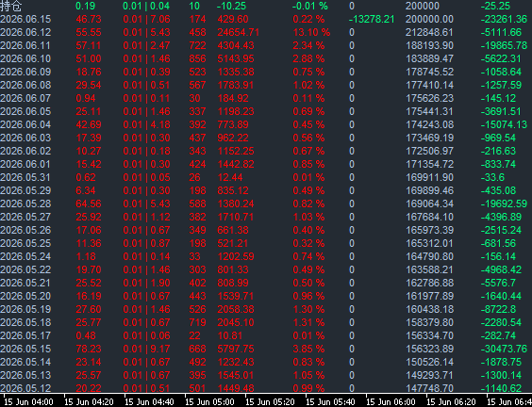532x407 pixels.
Task: Select the date 2026.06.05
Action: click(x=25, y=112)
